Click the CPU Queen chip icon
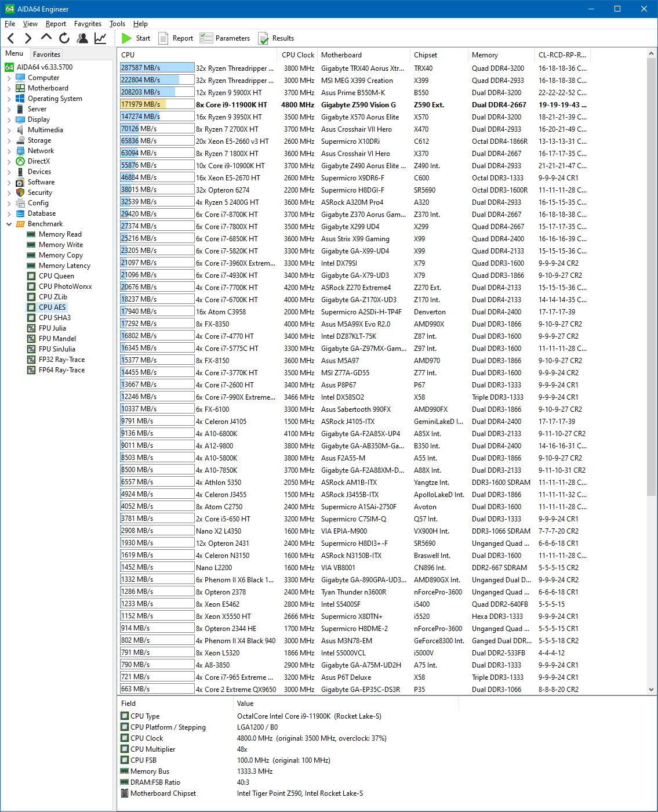658x812 pixels. (x=31, y=276)
